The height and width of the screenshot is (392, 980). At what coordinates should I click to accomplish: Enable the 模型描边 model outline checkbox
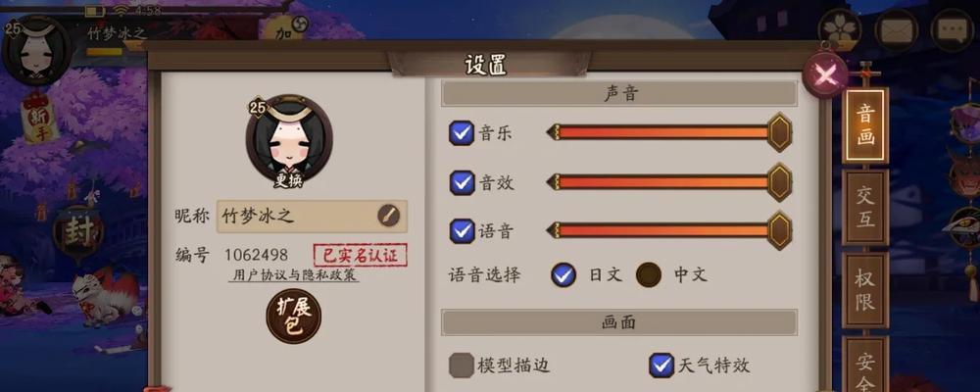click(x=462, y=366)
